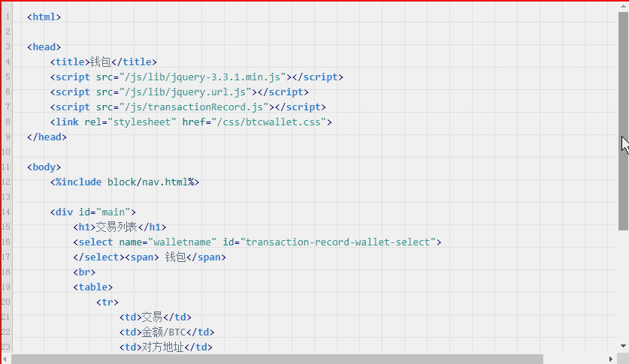Image resolution: width=629 pixels, height=364 pixels.
Task: Click the transactionRecord.js script path
Action: pyautogui.click(x=194, y=107)
